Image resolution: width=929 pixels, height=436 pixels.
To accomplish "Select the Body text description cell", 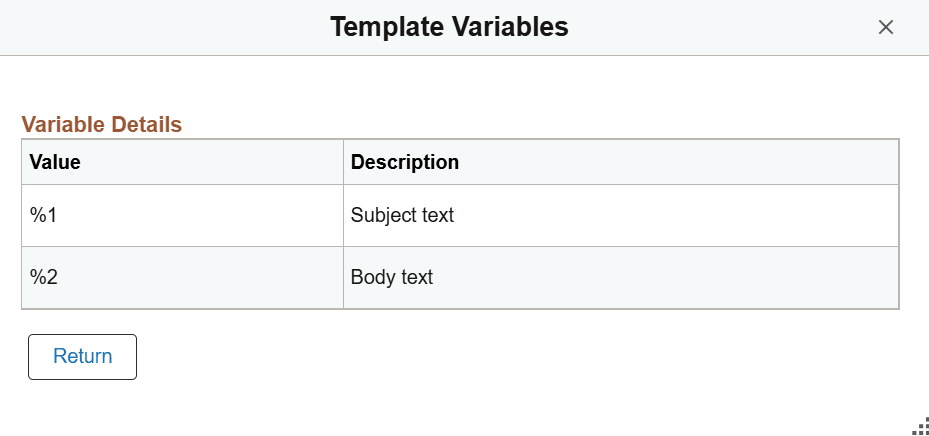I will point(392,277).
